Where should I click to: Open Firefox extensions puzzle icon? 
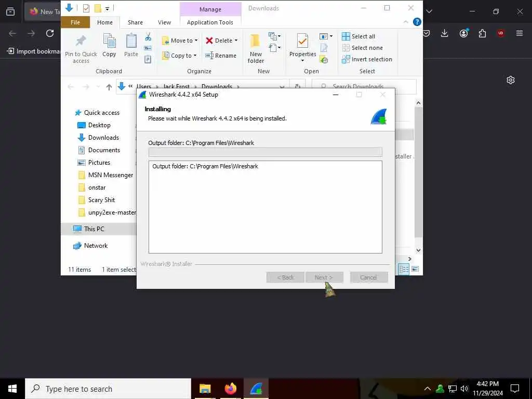click(x=482, y=33)
